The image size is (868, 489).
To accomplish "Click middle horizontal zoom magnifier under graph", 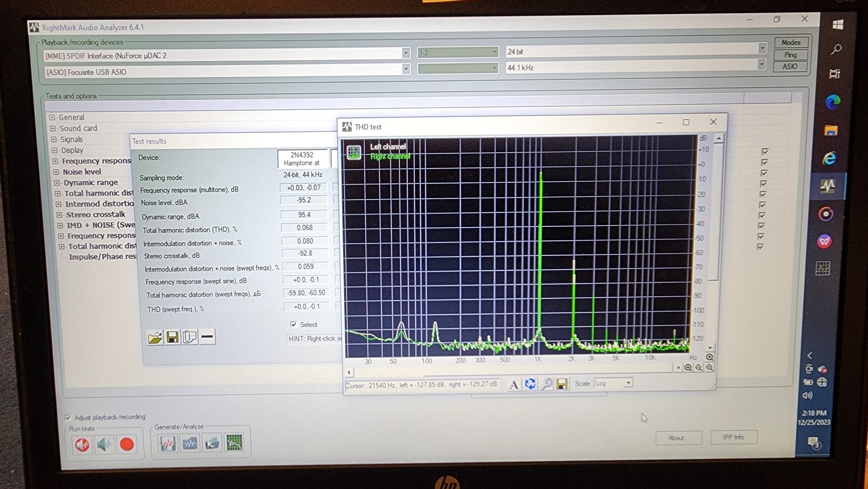I will [x=699, y=368].
